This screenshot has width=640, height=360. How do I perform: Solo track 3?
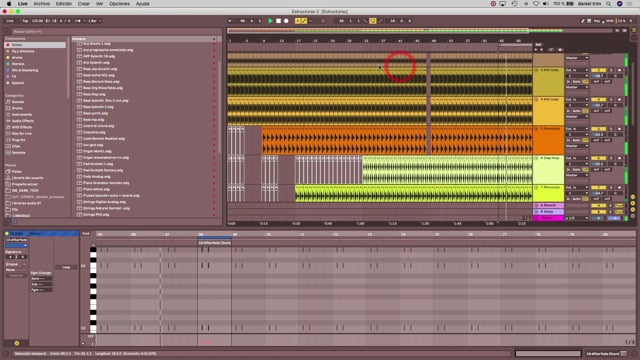tap(611, 70)
